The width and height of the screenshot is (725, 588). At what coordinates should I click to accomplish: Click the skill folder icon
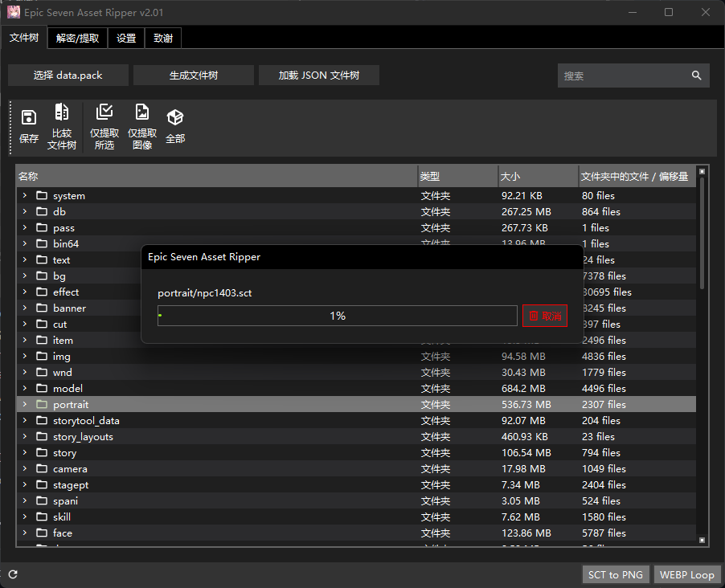tap(42, 517)
